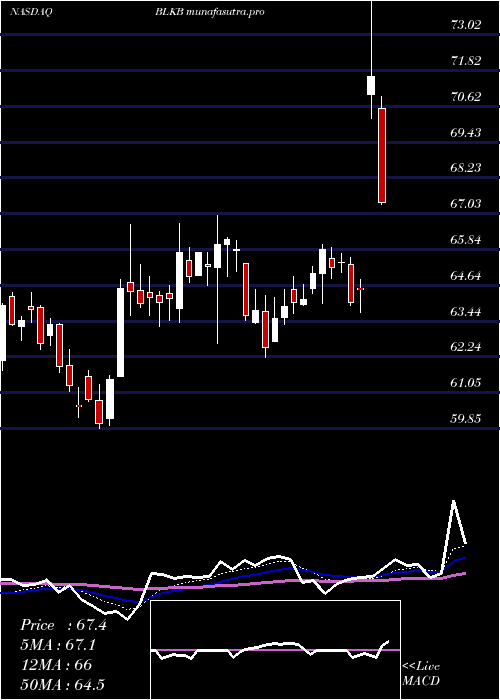Click the 5MA : 67.1 readout

58,645
